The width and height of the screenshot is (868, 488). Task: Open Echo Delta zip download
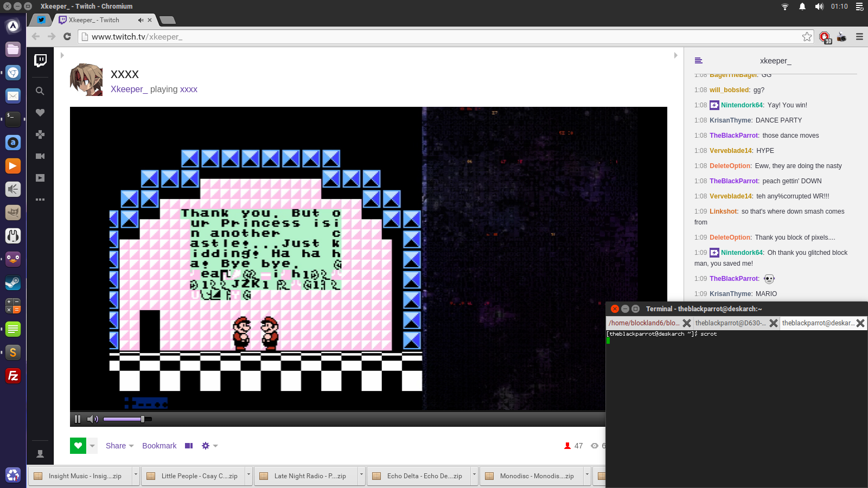(419, 476)
